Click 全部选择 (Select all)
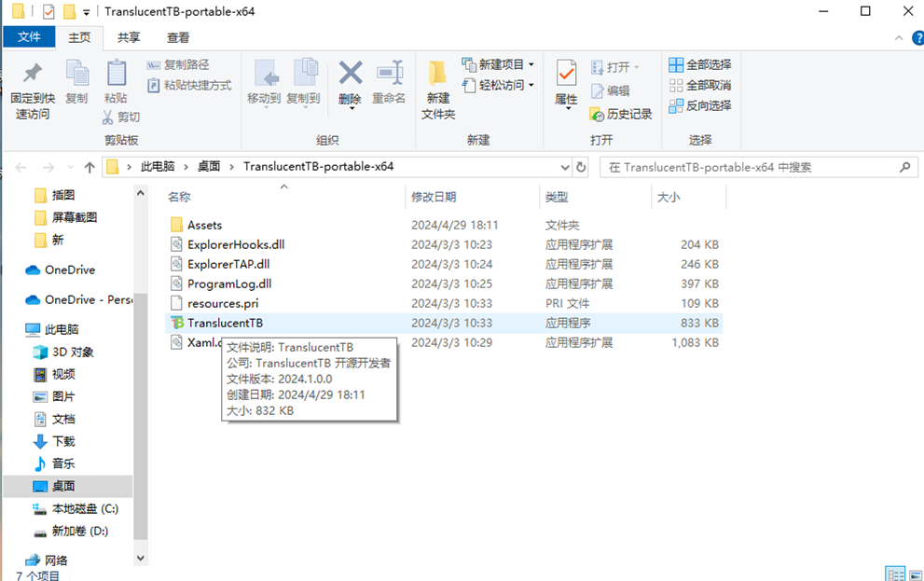The image size is (924, 581). coord(700,65)
